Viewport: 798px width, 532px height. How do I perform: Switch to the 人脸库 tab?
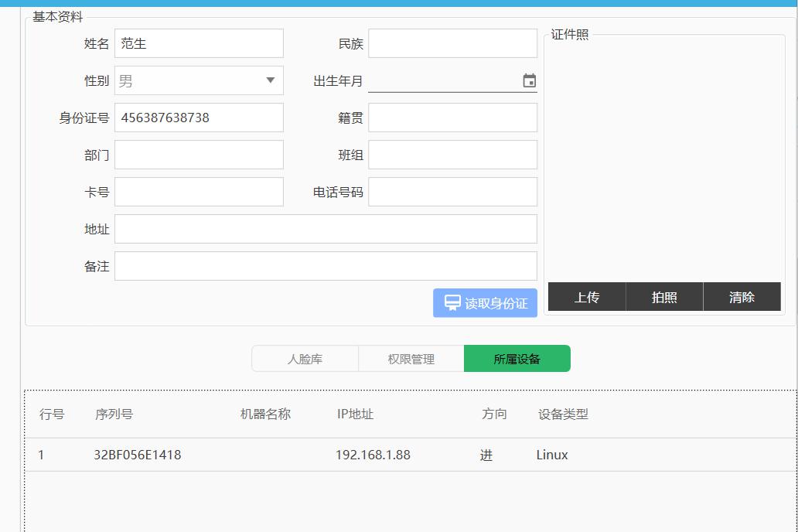pos(305,359)
